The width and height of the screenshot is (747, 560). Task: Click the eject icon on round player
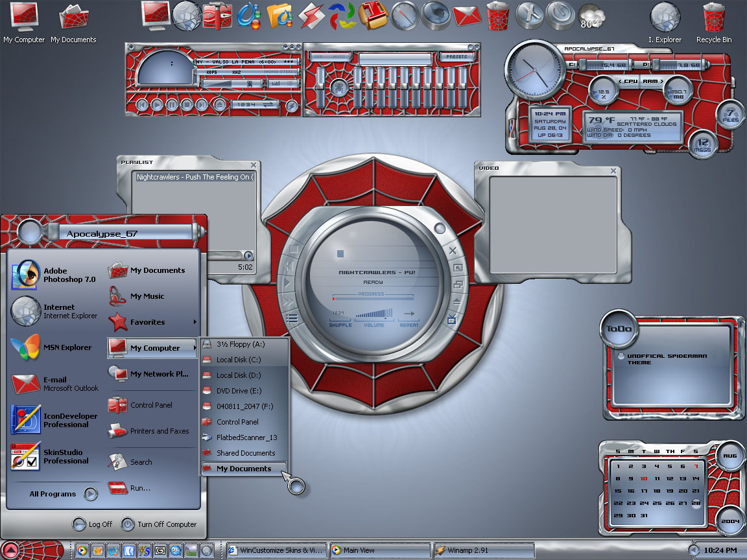(x=456, y=301)
